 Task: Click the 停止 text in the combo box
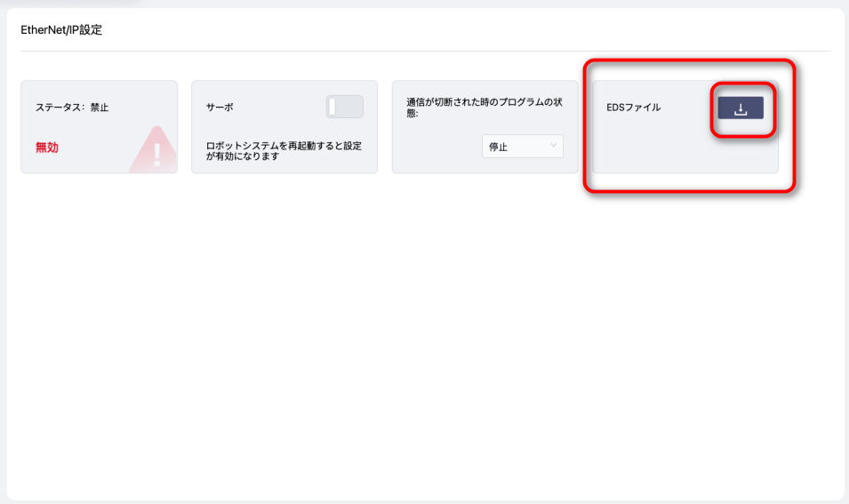[x=499, y=148]
